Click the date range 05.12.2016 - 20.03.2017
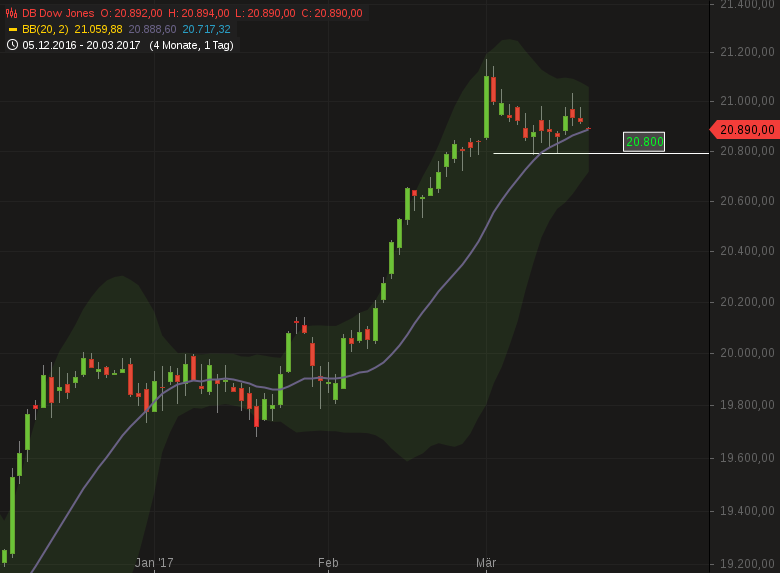This screenshot has width=780, height=573. click(81, 45)
